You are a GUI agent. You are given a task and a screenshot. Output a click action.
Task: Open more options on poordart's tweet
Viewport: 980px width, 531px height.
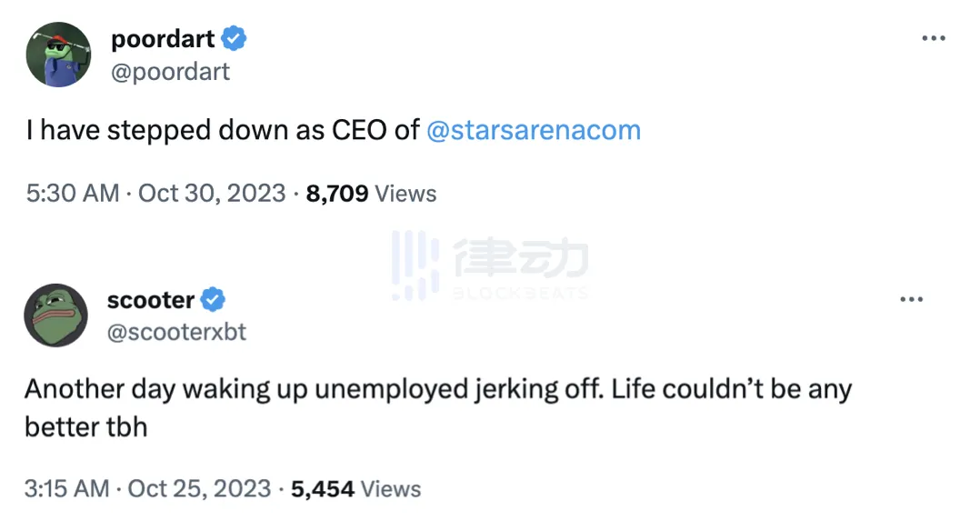(x=934, y=38)
